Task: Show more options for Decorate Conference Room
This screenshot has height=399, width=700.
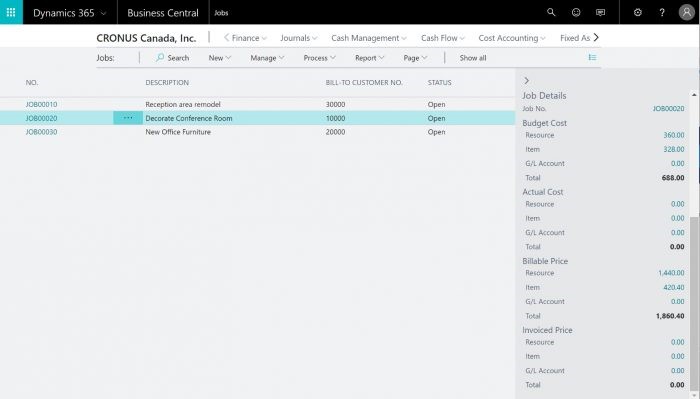Action: tap(128, 118)
